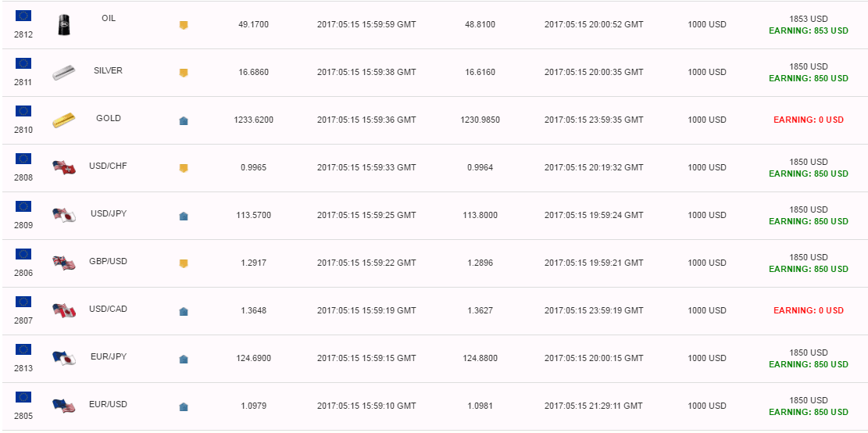Click the EU flag above ID 2807
This screenshot has width=868, height=433.
point(23,301)
